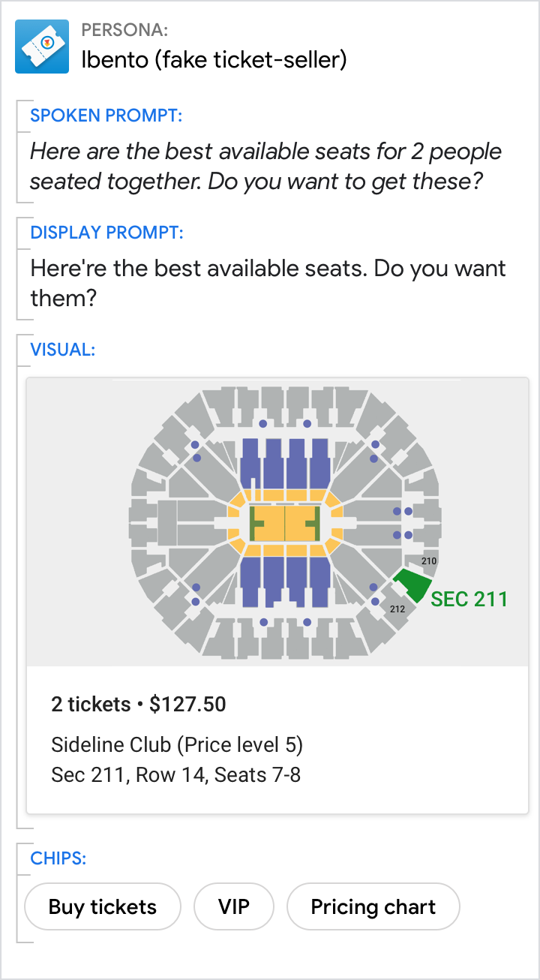Open the Pricing chart chip
The width and height of the screenshot is (540, 980).
373,906
